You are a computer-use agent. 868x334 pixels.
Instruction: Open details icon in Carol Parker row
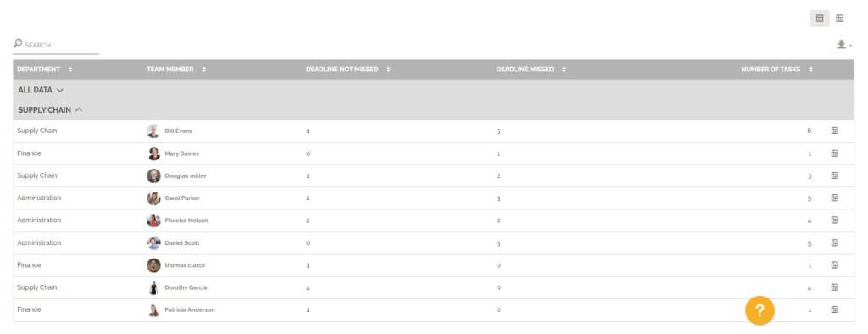click(834, 198)
